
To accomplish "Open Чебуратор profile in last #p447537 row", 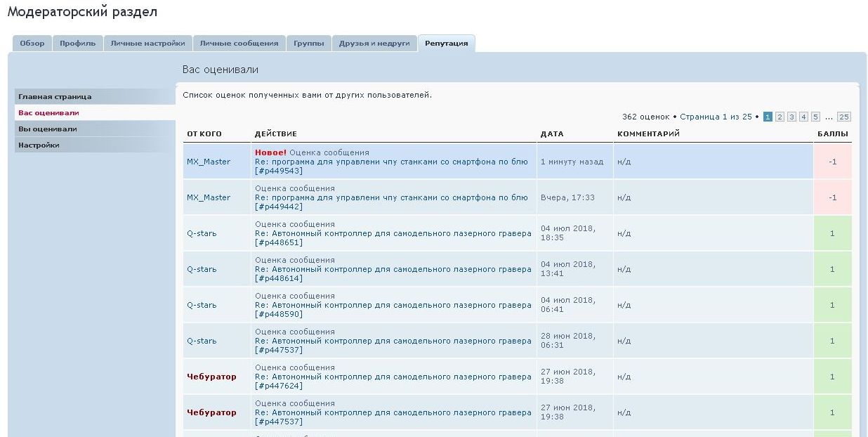I will tap(211, 412).
